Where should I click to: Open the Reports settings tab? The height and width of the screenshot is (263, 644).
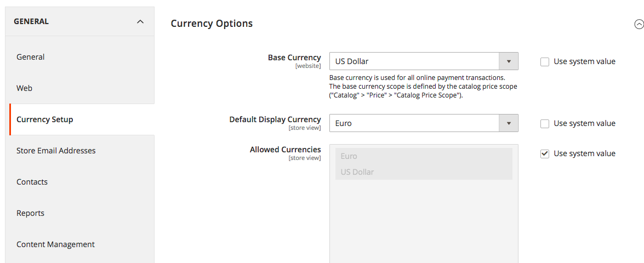pyautogui.click(x=31, y=213)
